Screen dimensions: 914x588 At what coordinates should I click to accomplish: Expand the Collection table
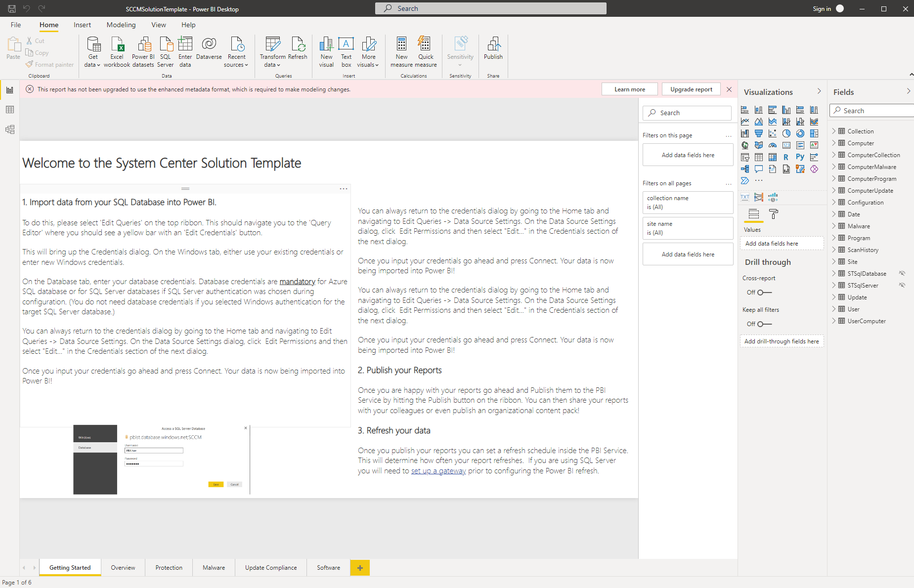click(x=834, y=131)
